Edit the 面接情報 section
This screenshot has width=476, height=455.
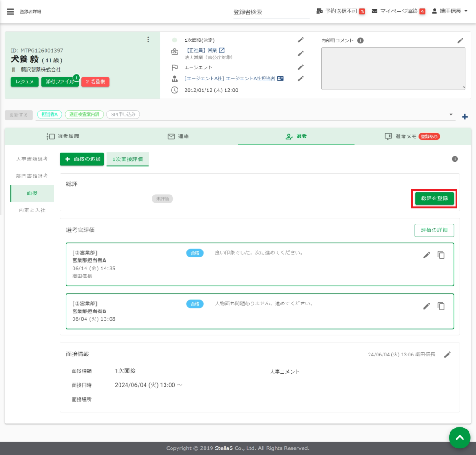447,355
